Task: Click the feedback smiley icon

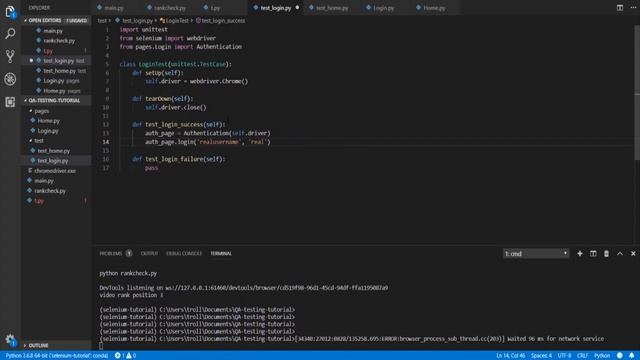Action: (x=620, y=356)
